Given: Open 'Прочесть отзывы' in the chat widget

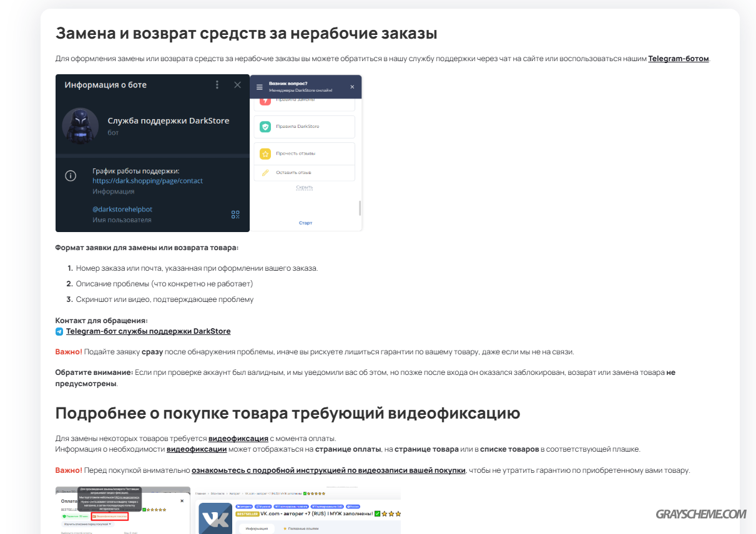Looking at the screenshot, I should point(304,153).
